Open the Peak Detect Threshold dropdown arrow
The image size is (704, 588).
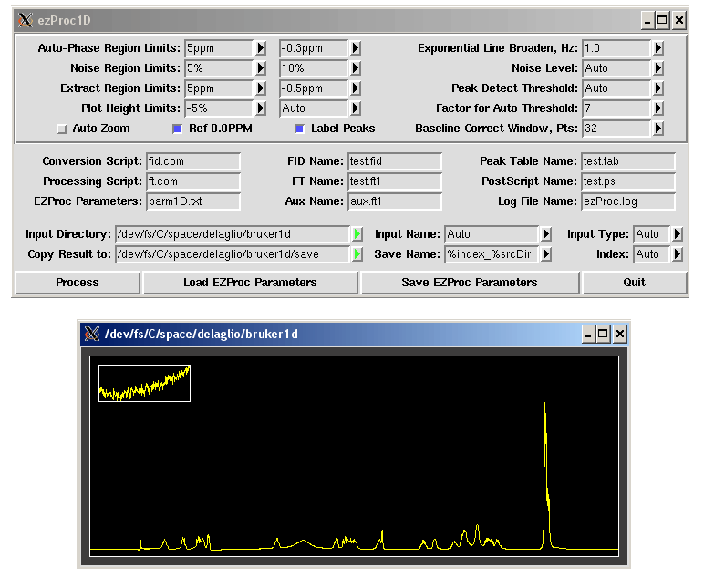(657, 88)
